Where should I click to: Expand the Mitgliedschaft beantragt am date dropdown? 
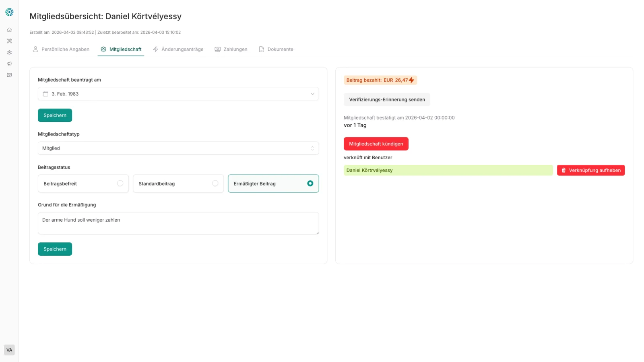point(312,94)
